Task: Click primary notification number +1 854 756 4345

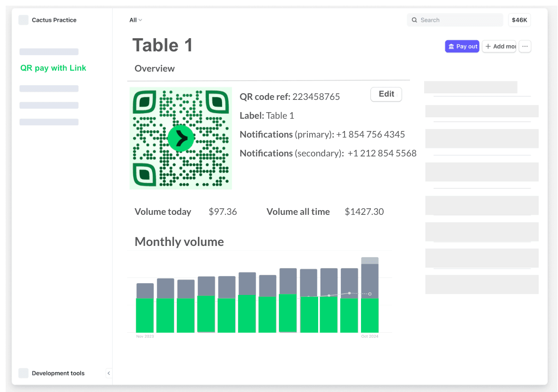Action: click(x=370, y=134)
